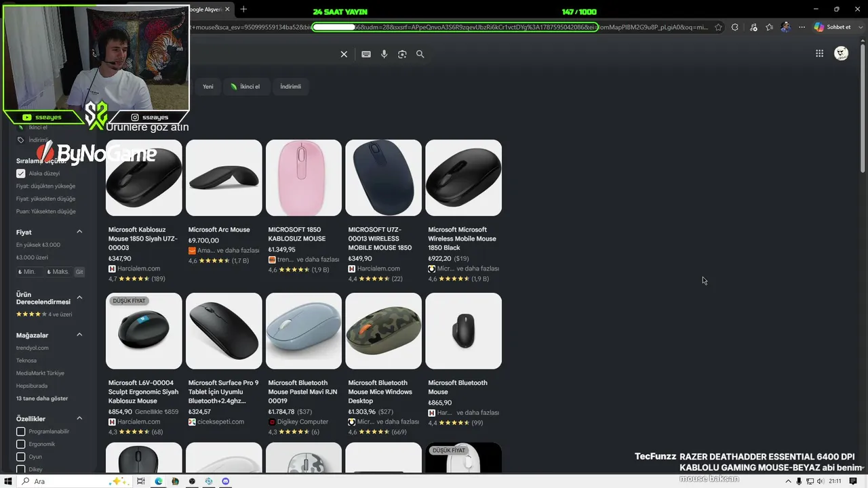
Task: Clear the Google search box with X
Action: coord(344,54)
